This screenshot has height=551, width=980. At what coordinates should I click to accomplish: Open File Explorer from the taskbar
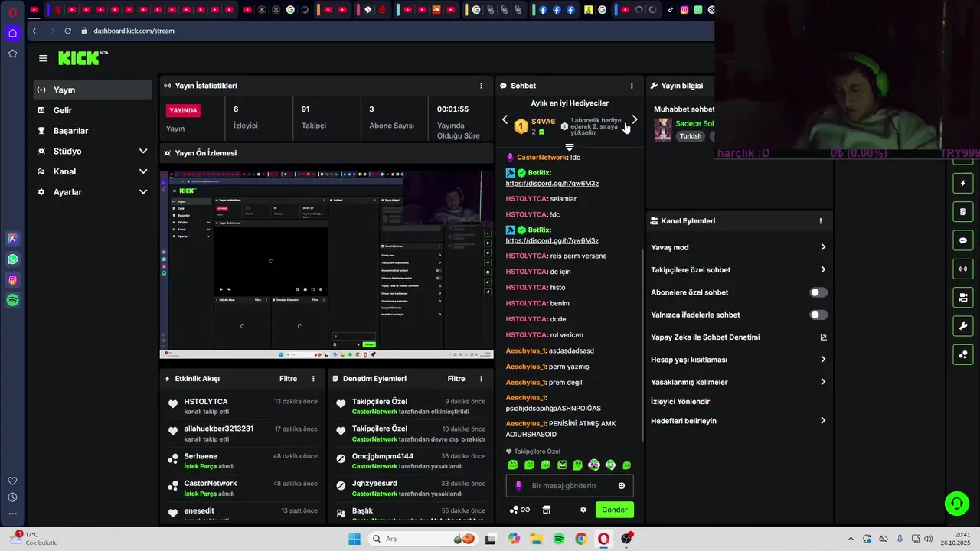pyautogui.click(x=536, y=539)
